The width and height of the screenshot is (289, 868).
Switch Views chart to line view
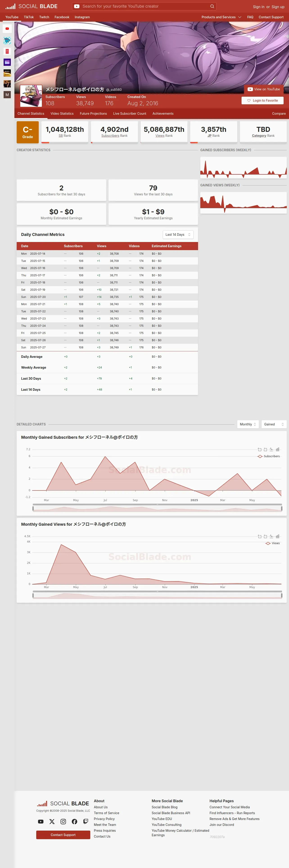click(x=271, y=537)
